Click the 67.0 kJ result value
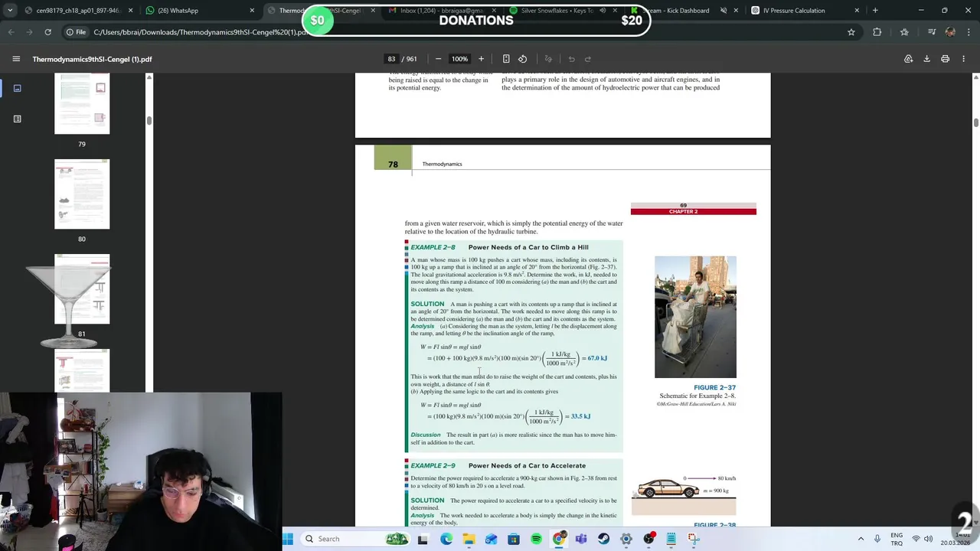 pos(597,358)
